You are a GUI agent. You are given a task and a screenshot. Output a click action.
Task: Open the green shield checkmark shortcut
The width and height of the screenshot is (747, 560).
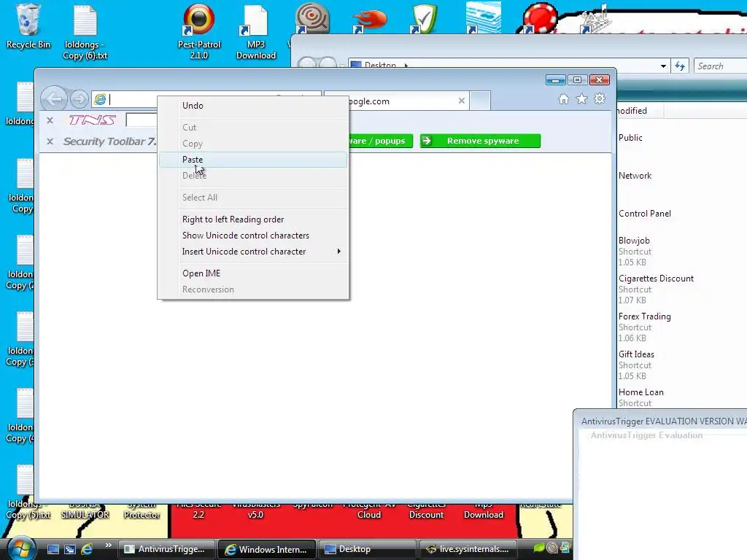point(425,19)
